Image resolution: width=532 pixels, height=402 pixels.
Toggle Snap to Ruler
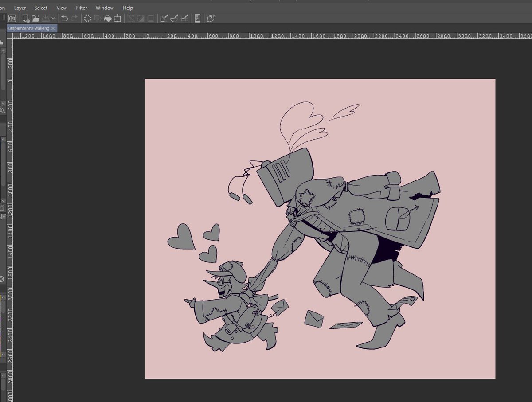tap(164, 18)
